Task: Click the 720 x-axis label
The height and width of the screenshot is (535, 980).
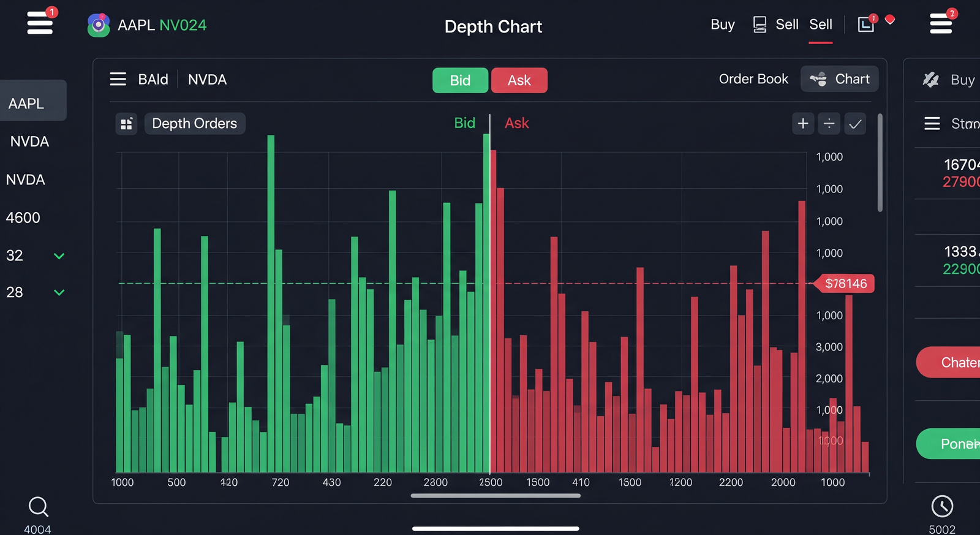Action: point(281,482)
